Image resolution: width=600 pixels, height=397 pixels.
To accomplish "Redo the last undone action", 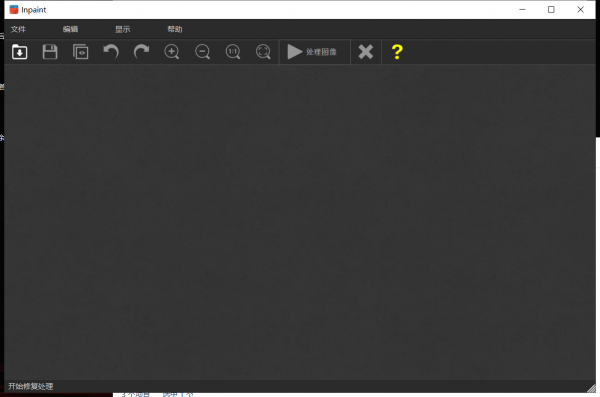I will tap(141, 51).
